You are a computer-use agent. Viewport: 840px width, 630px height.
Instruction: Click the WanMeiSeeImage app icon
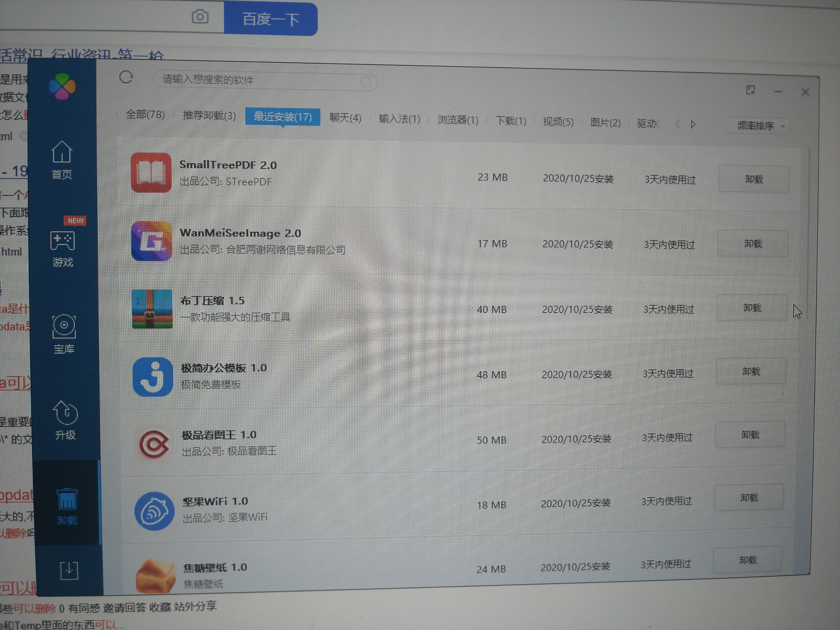click(x=151, y=241)
